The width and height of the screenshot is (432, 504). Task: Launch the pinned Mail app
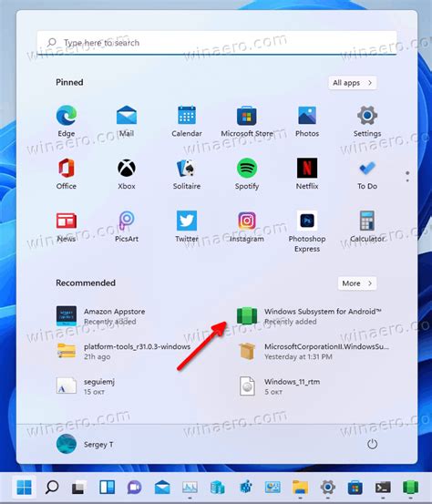127,121
